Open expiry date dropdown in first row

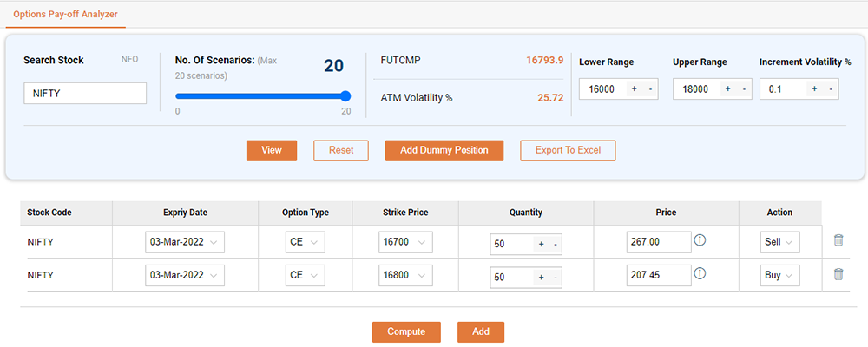(x=184, y=242)
